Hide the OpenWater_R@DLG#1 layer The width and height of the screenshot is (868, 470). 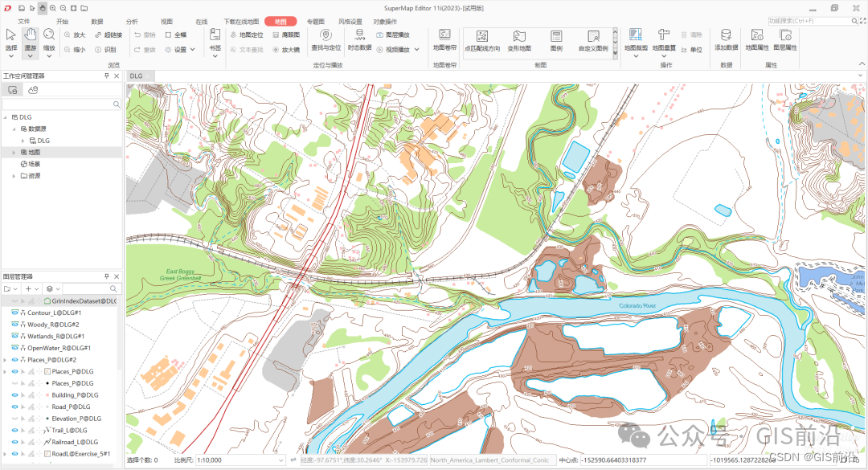(15, 348)
